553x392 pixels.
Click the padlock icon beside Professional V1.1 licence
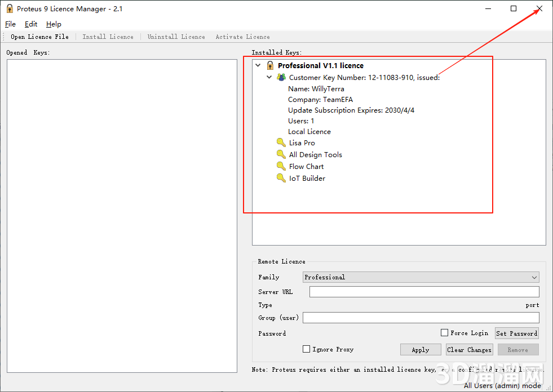[270, 65]
